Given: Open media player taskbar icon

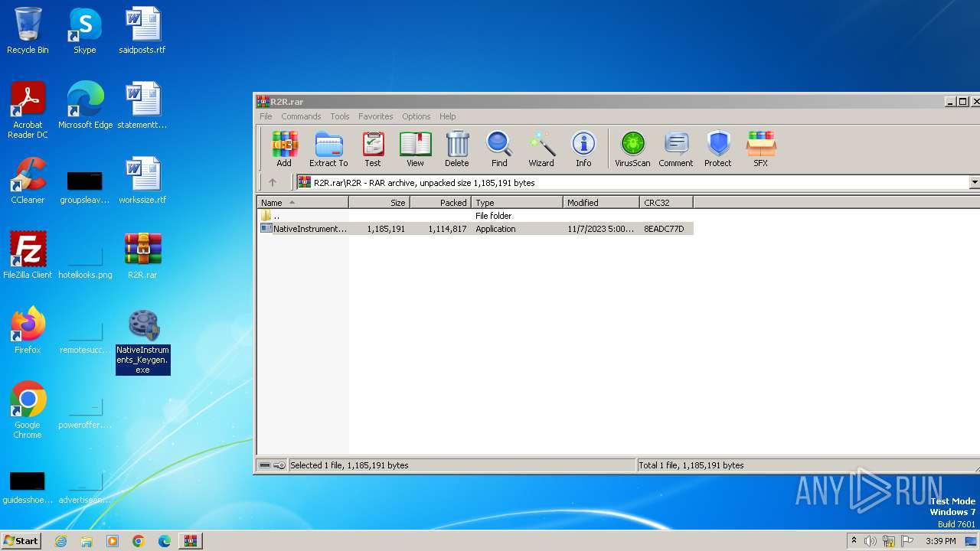Looking at the screenshot, I should tap(113, 541).
